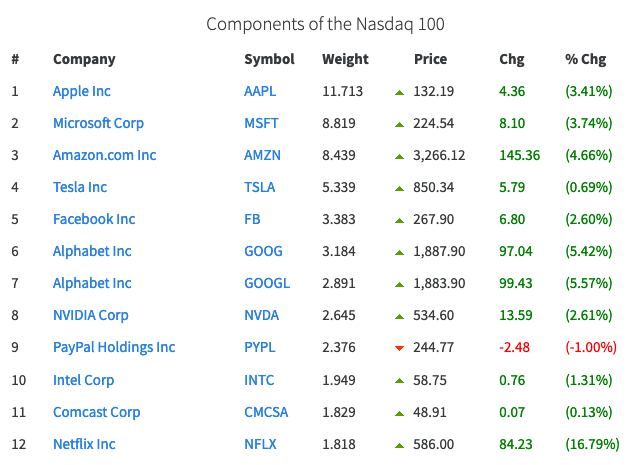Open the Comcast Corp link
637x465 pixels.
[96, 412]
